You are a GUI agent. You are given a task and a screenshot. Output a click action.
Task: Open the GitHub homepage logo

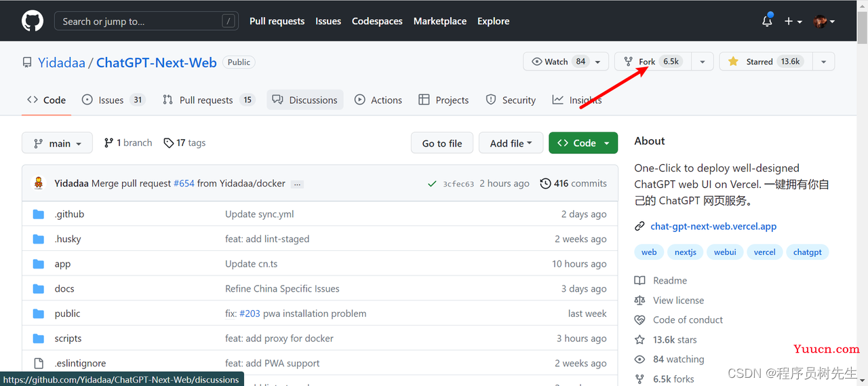coord(33,21)
